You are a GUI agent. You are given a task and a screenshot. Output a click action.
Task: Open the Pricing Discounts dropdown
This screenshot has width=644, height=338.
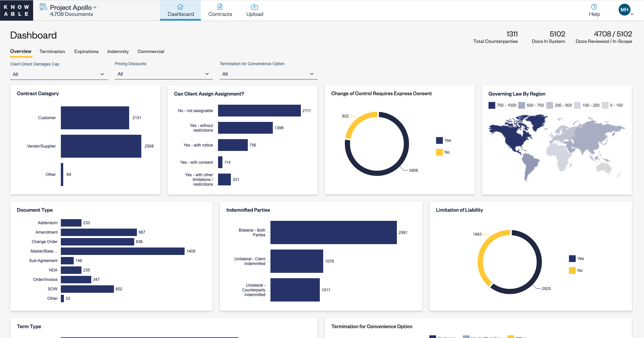164,74
